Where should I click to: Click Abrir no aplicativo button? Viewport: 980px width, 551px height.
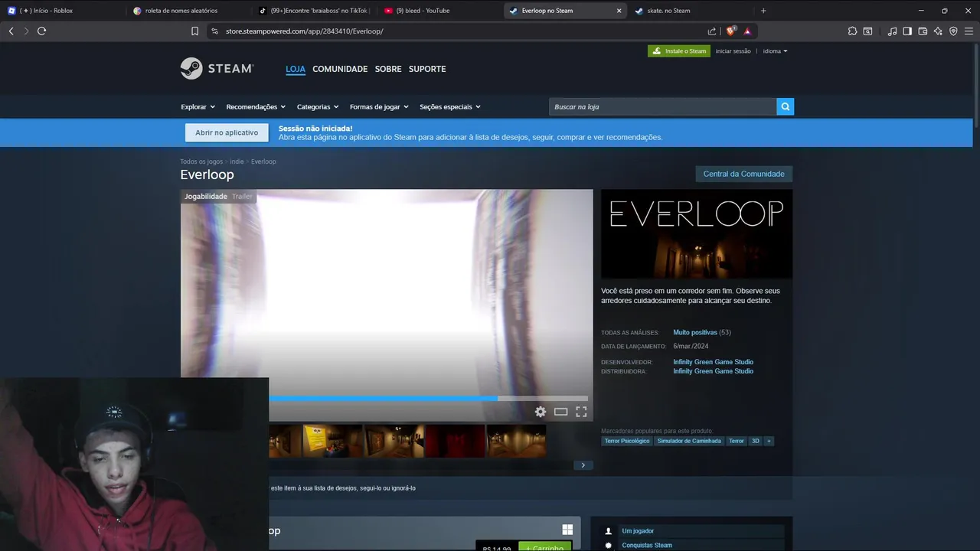227,132
